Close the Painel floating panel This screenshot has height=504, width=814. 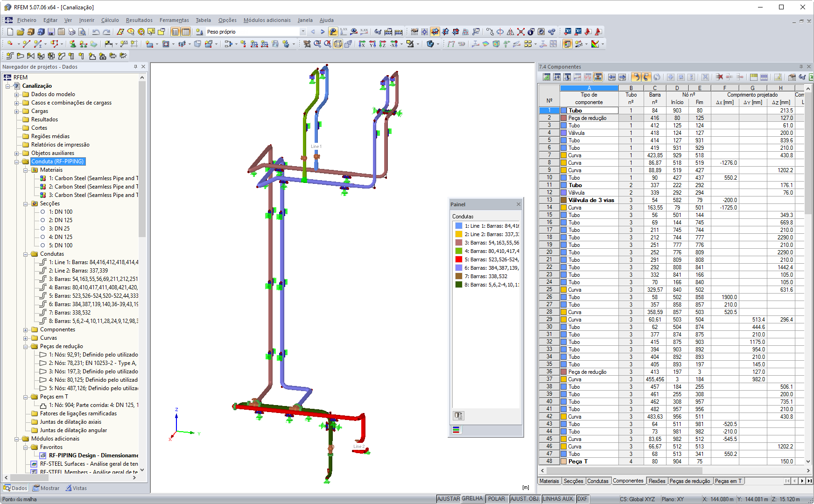tap(519, 204)
